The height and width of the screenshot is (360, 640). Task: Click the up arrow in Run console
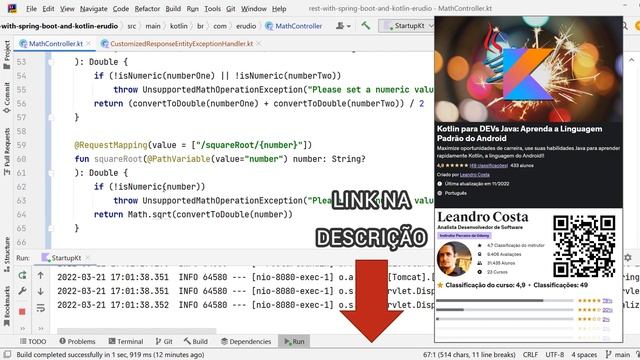point(40,276)
